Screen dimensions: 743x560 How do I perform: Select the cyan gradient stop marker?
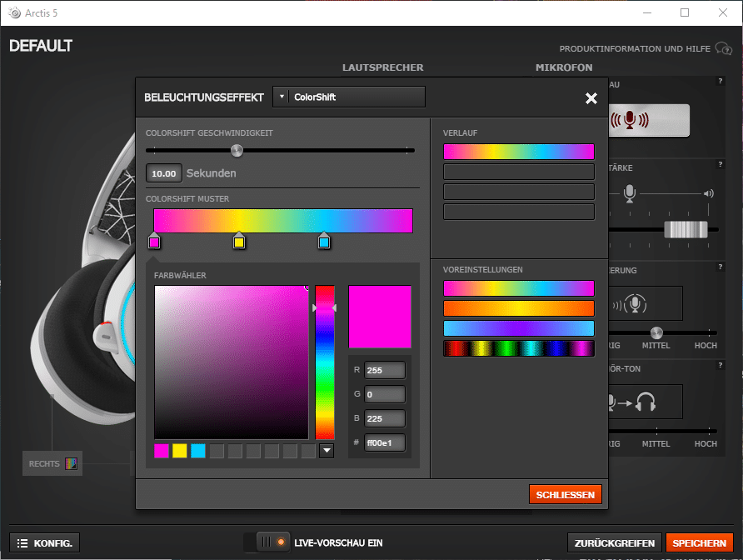pos(324,242)
